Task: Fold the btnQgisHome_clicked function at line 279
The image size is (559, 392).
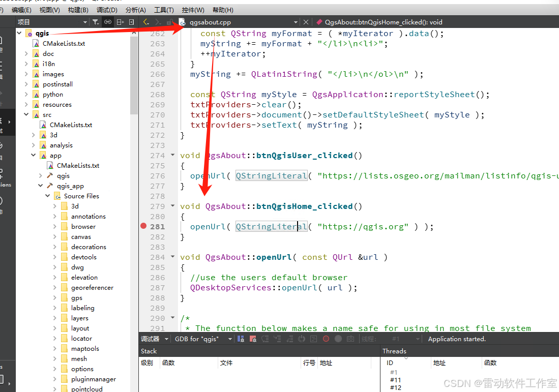Action: tap(173, 205)
